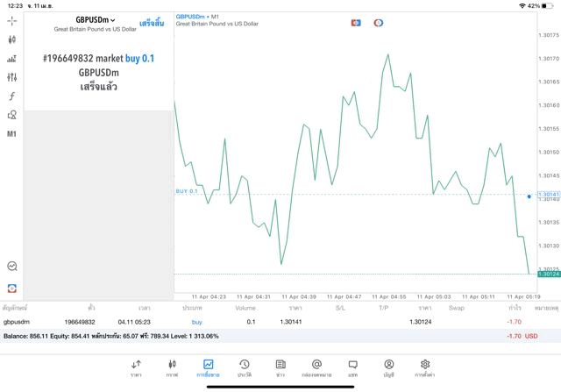Click the S/L column header
The width and height of the screenshot is (561, 392).
[x=340, y=308]
